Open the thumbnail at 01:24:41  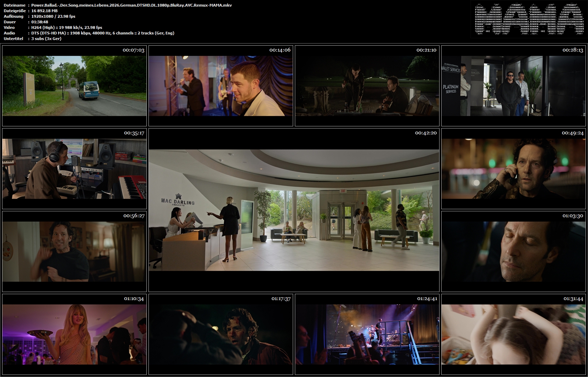(367, 334)
